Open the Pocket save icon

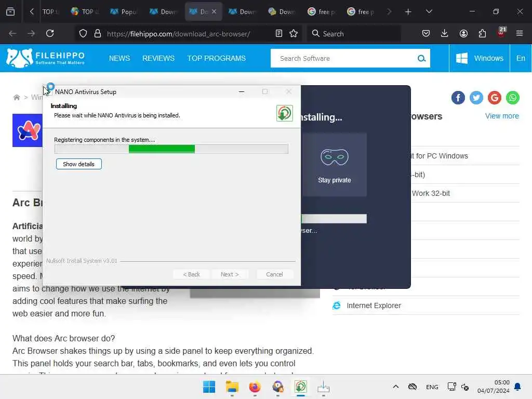[426, 33]
